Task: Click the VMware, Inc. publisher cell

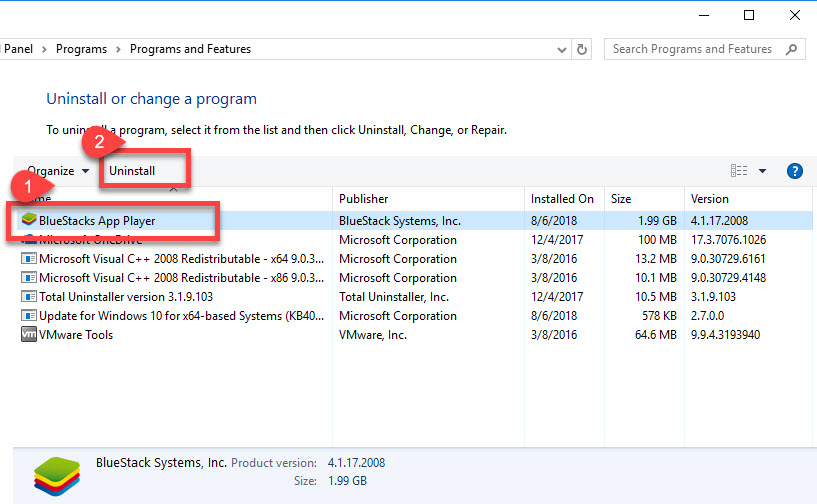Action: (373, 335)
